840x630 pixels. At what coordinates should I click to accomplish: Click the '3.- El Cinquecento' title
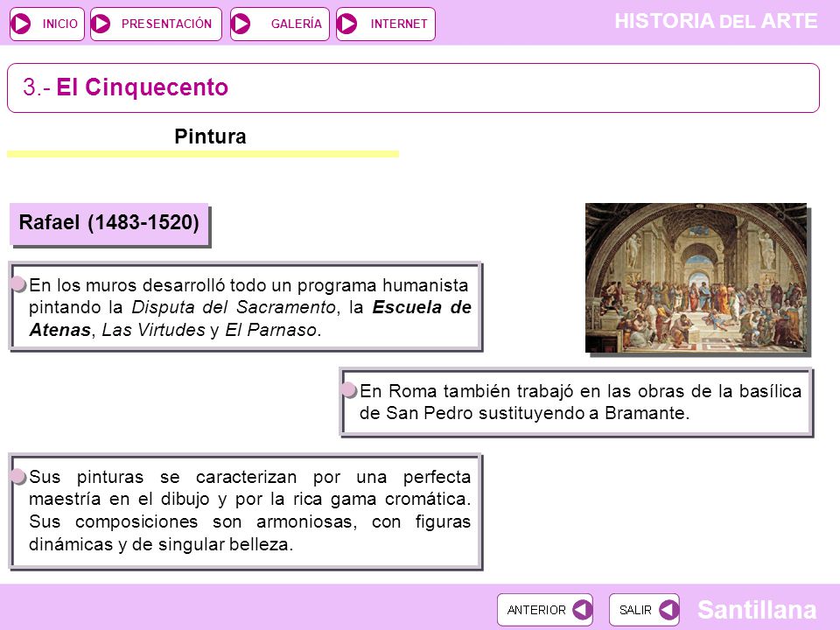click(x=125, y=87)
